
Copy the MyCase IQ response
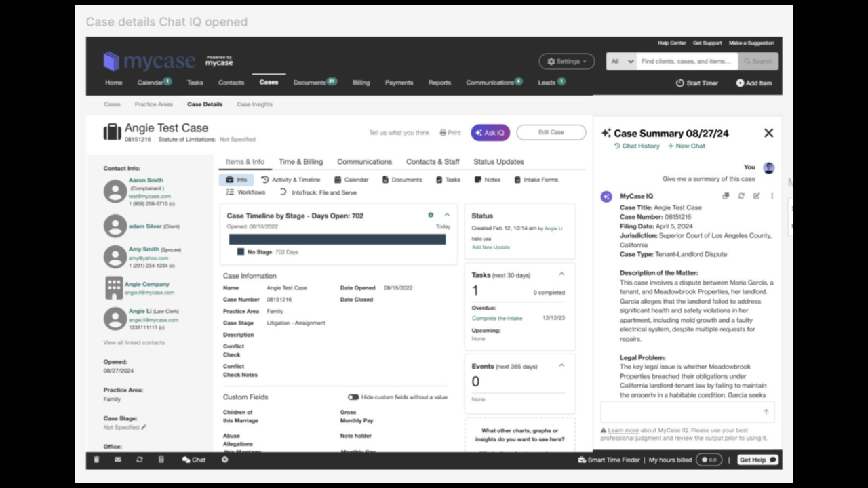click(726, 196)
